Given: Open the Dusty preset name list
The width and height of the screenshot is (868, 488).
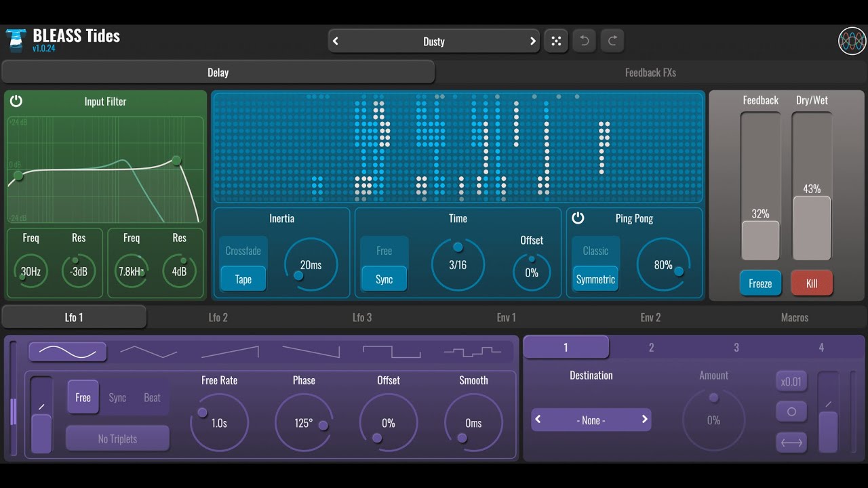Looking at the screenshot, I should coord(434,41).
